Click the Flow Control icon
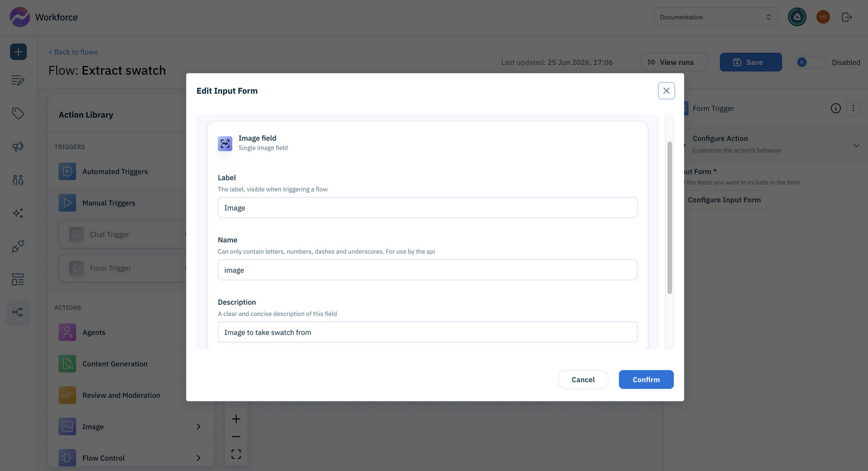This screenshot has height=471, width=868. coord(67,458)
